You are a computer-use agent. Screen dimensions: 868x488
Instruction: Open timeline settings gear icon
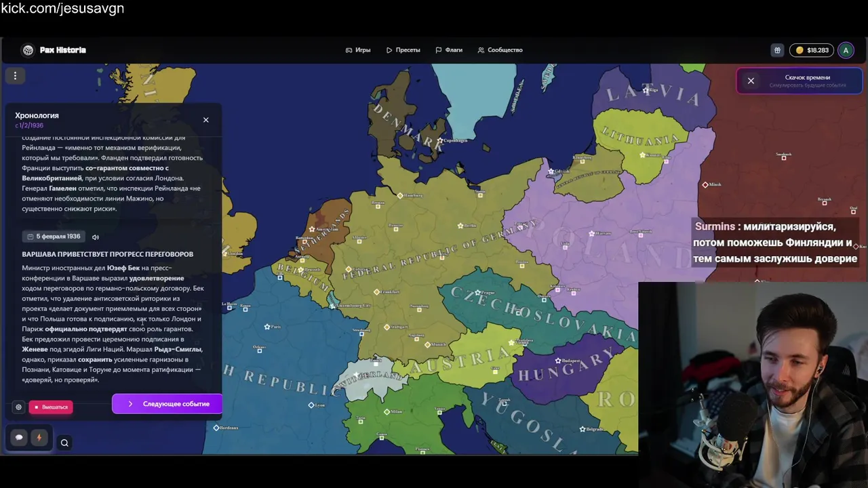[x=18, y=407]
